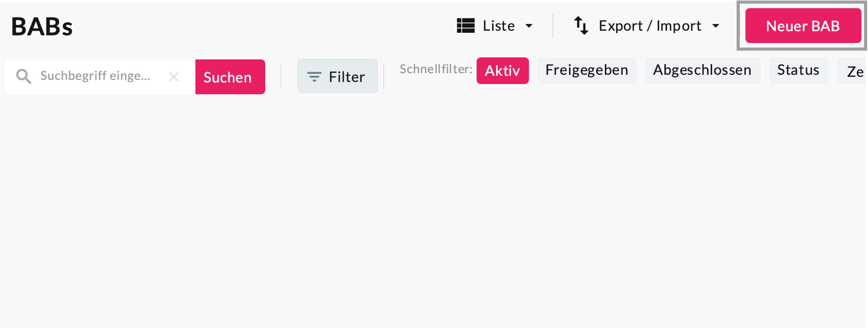Viewport: 868px width, 328px height.
Task: Toggle the Aktiv quick filter
Action: (x=502, y=71)
